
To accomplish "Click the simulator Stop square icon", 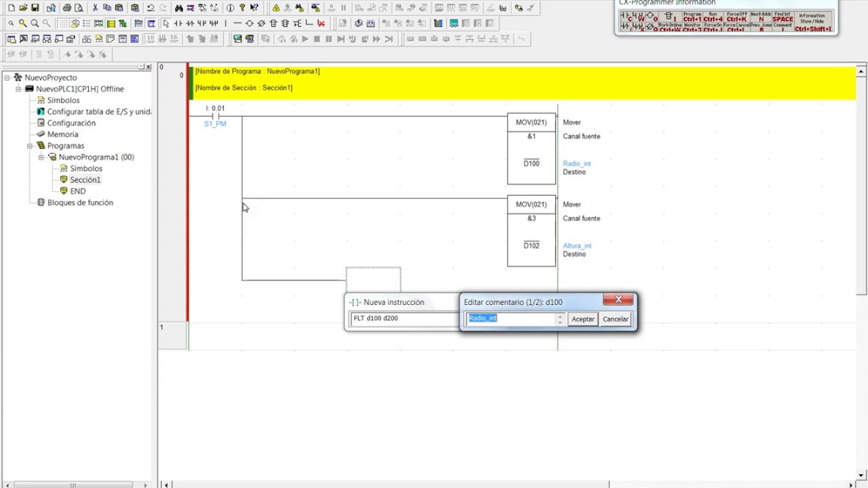I will point(317,39).
